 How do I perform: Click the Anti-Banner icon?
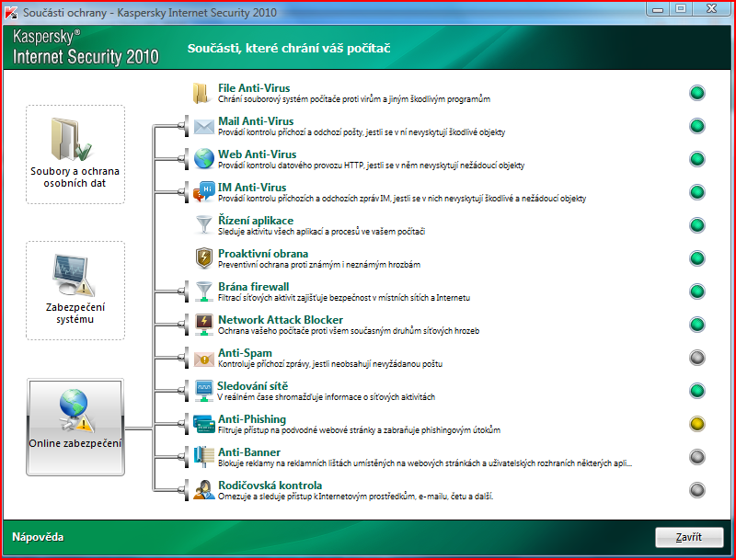point(203,457)
